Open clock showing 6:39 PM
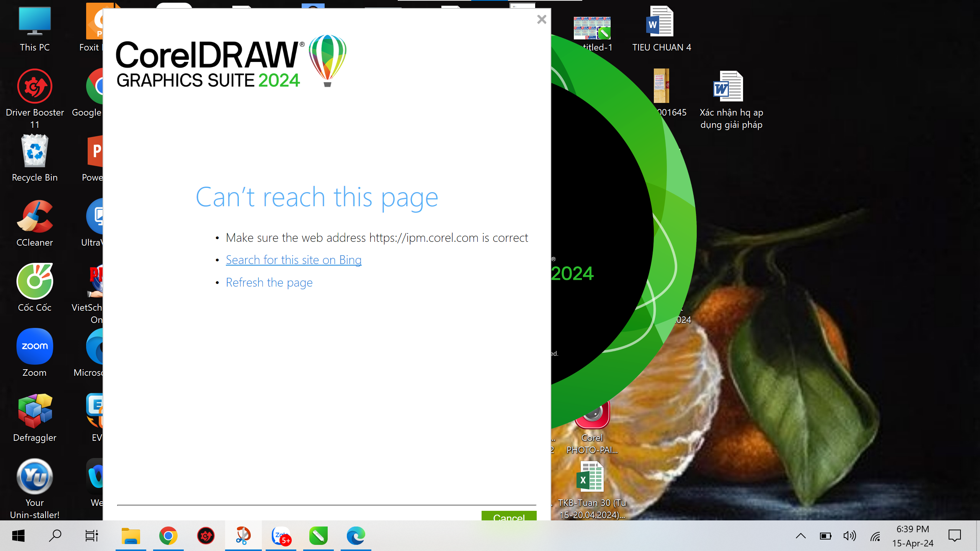Screen dimensions: 980x551 913,536
